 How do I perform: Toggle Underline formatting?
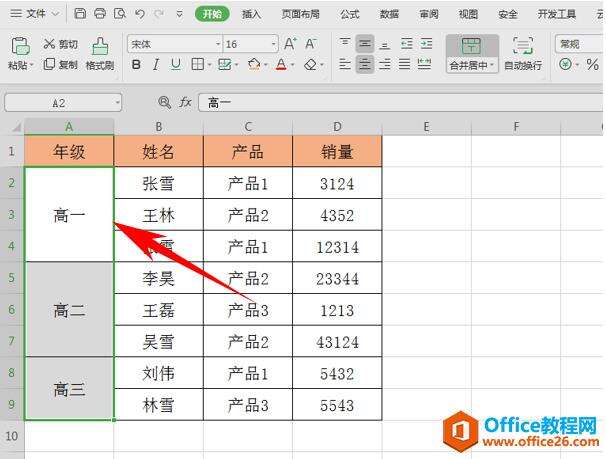click(176, 64)
